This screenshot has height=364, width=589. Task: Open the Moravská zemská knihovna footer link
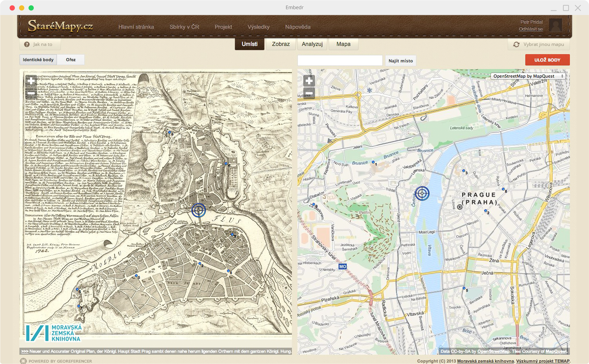point(485,361)
